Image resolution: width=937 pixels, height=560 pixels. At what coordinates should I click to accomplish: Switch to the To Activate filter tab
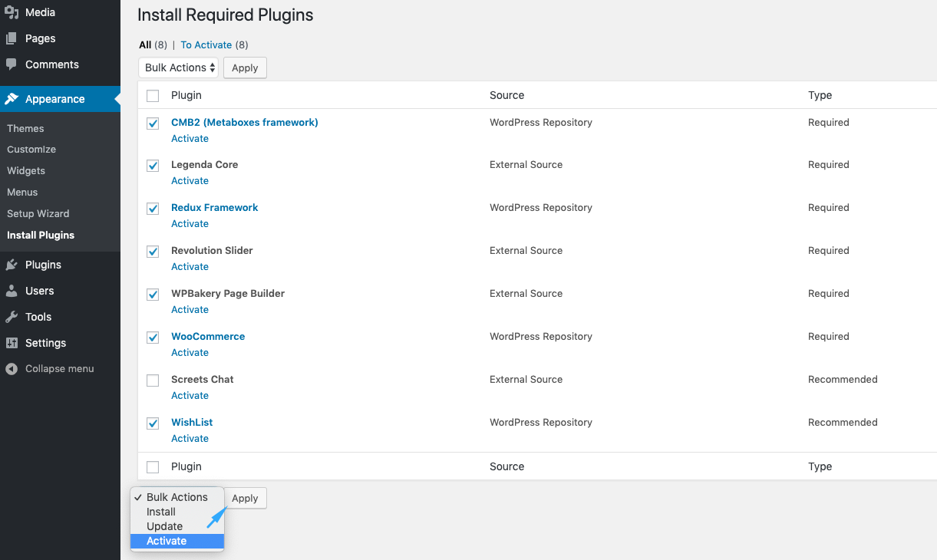click(x=206, y=44)
